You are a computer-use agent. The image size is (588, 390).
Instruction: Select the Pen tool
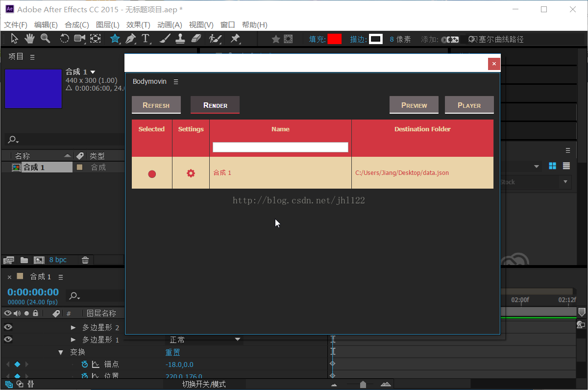[130, 39]
